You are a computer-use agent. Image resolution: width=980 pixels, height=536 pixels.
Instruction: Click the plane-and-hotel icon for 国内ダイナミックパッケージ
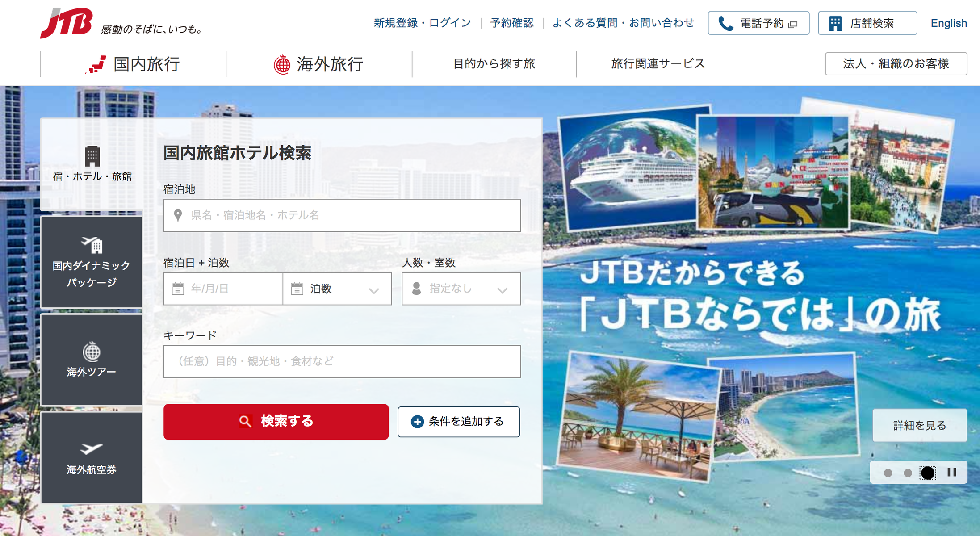(92, 245)
